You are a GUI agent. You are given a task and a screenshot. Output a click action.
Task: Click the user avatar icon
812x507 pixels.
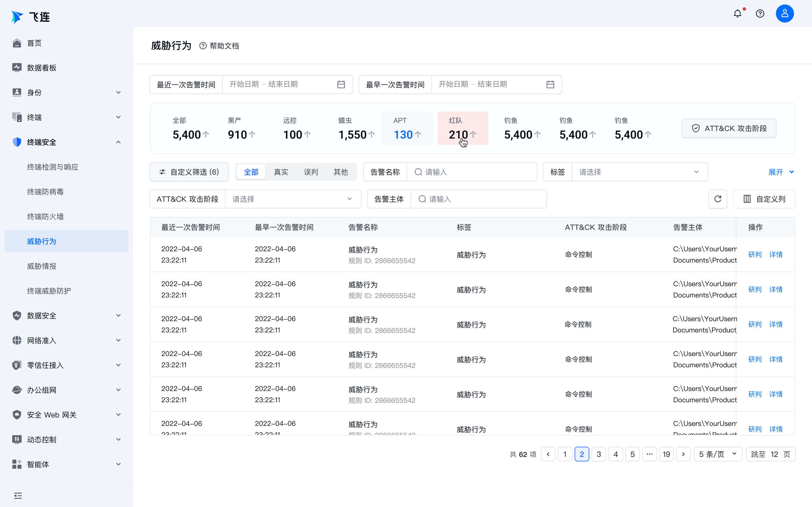coord(784,14)
